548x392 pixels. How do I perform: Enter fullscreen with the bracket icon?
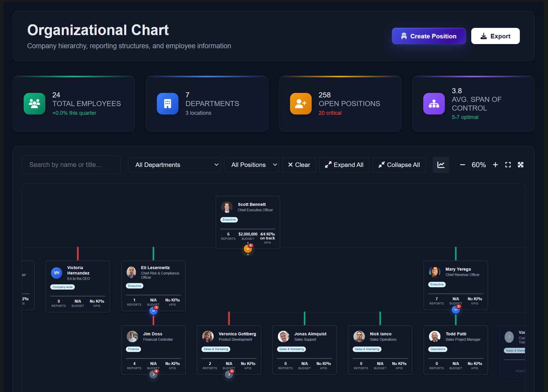coord(508,165)
